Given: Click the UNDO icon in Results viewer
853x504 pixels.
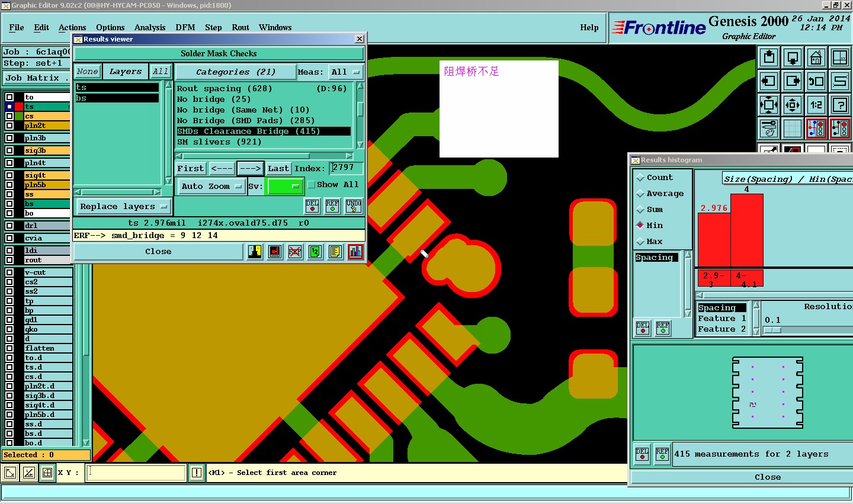Looking at the screenshot, I should (354, 206).
